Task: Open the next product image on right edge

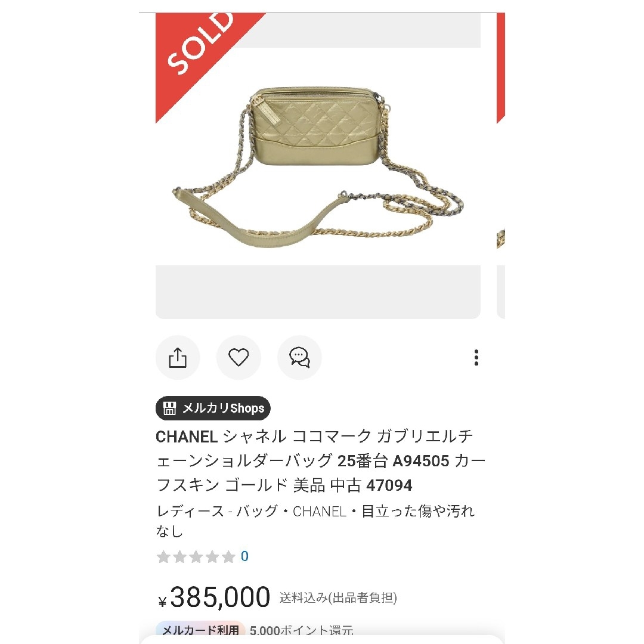Action: click(x=501, y=166)
